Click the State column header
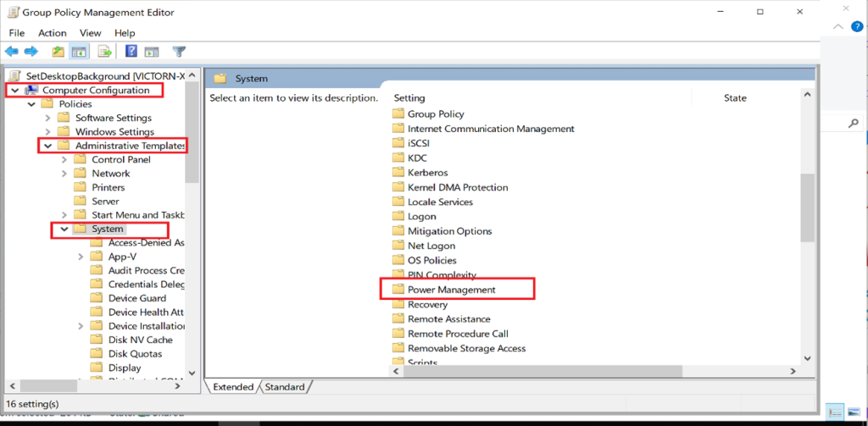Image resolution: width=868 pixels, height=426 pixels. (x=735, y=98)
